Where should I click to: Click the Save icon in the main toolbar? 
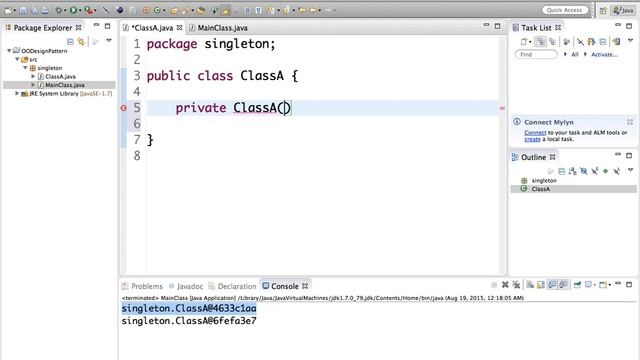[23, 10]
